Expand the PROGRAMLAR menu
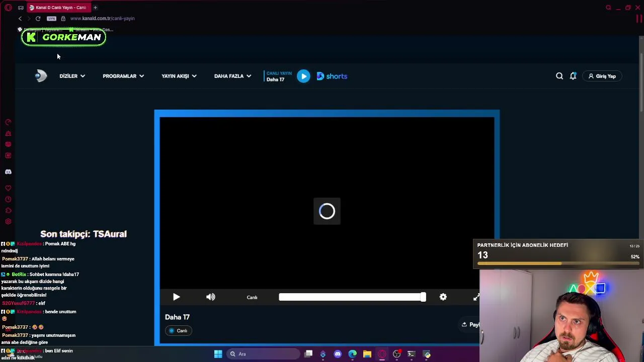644x362 pixels. click(123, 76)
